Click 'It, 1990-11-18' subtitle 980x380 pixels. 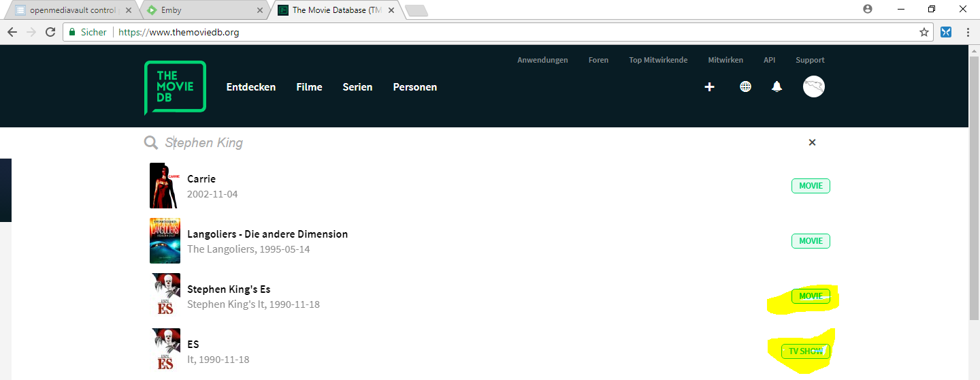(218, 360)
